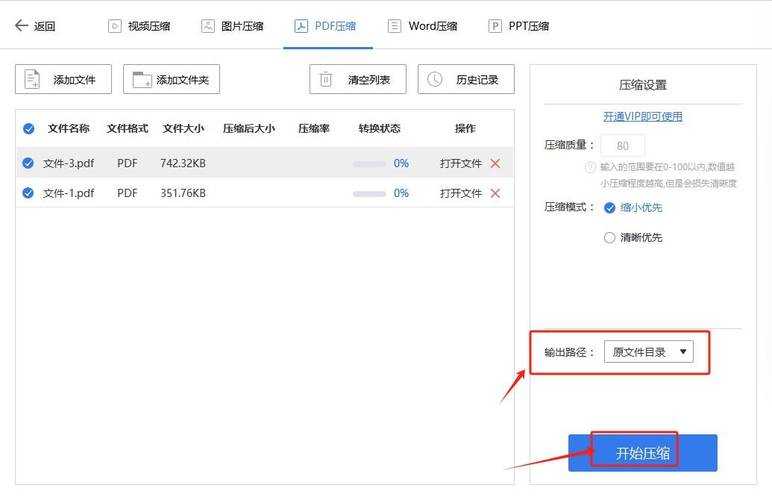Image resolution: width=772 pixels, height=500 pixels.
Task: Select file name 文件-1.pdf
Action: point(68,193)
